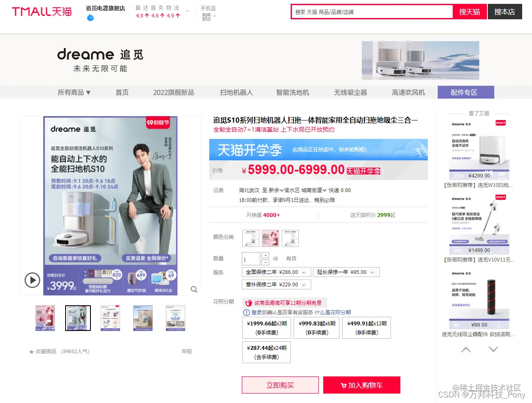Open the 城南街道 delivery address dropdown
The image size is (532, 403).
point(314,190)
